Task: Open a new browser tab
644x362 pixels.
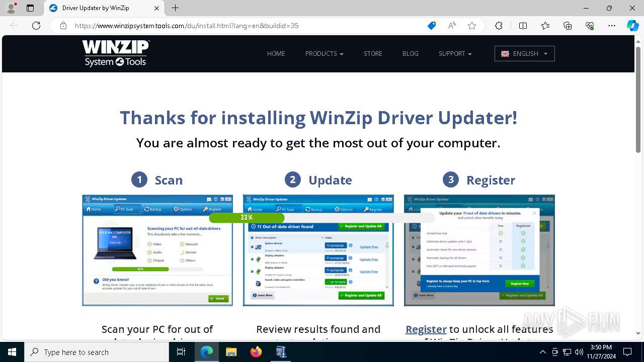Action: (175, 8)
